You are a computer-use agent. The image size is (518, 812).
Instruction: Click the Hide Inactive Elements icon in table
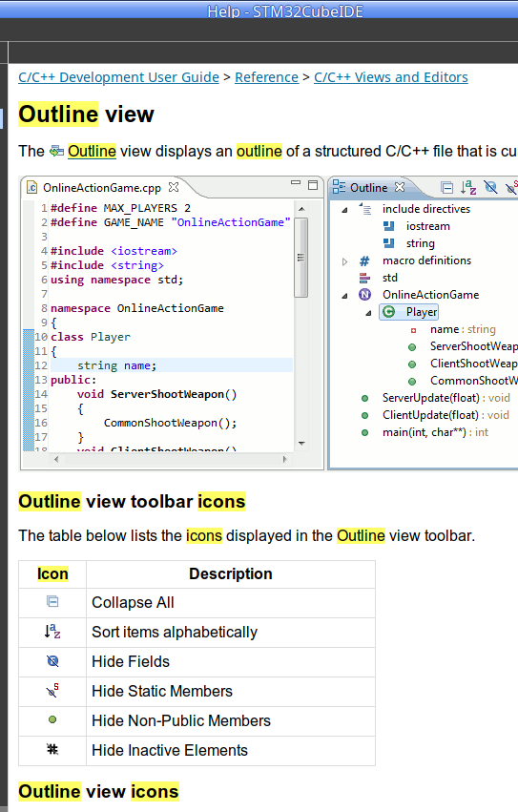pyautogui.click(x=52, y=749)
